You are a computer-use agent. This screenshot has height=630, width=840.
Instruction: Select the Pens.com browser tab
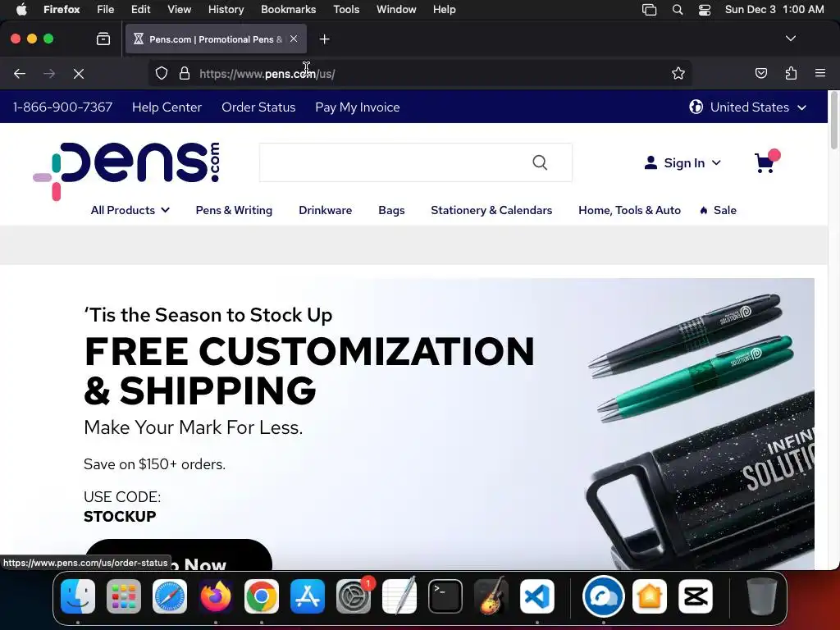[216, 39]
